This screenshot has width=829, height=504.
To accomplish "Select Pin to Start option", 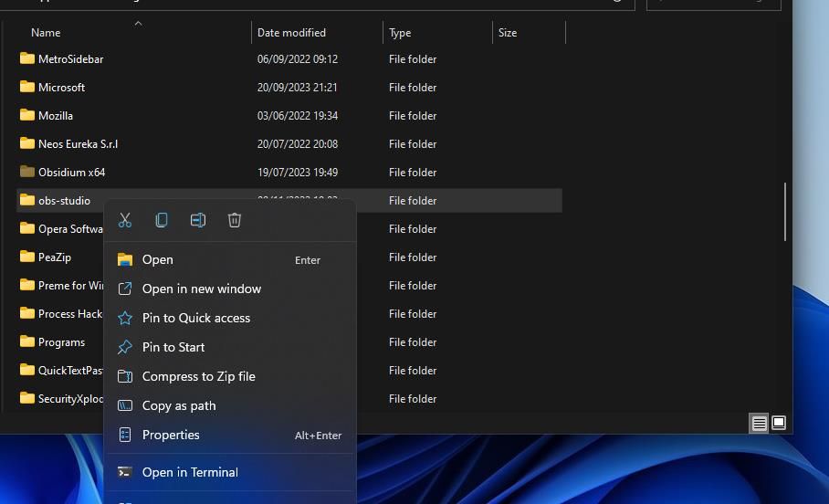I will (x=173, y=347).
